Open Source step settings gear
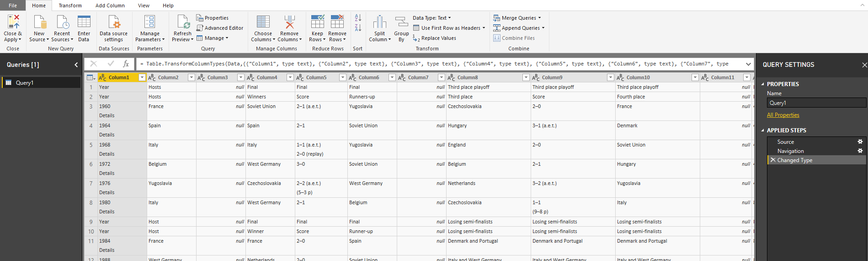The image size is (868, 261). [x=860, y=142]
